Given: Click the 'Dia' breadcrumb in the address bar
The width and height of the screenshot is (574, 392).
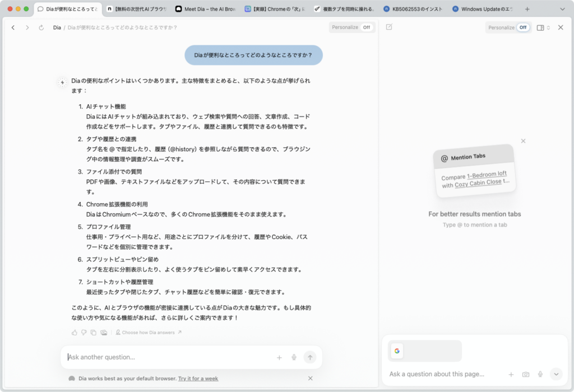Looking at the screenshot, I should click(57, 27).
